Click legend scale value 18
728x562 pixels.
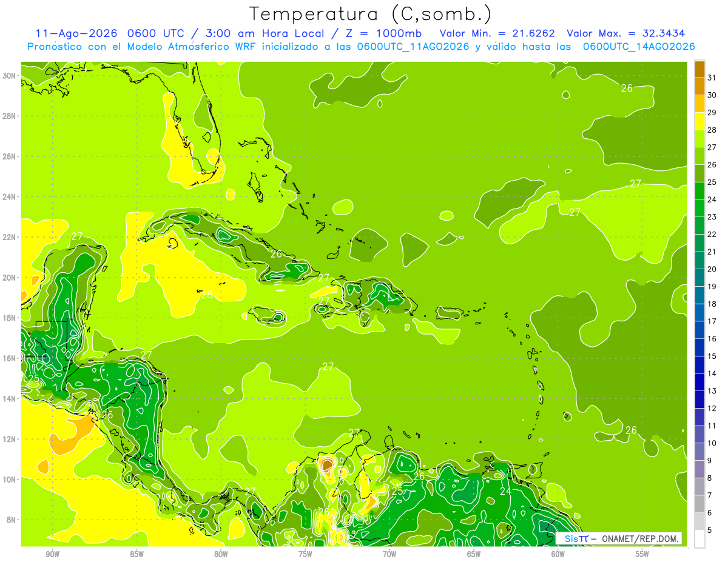click(712, 304)
